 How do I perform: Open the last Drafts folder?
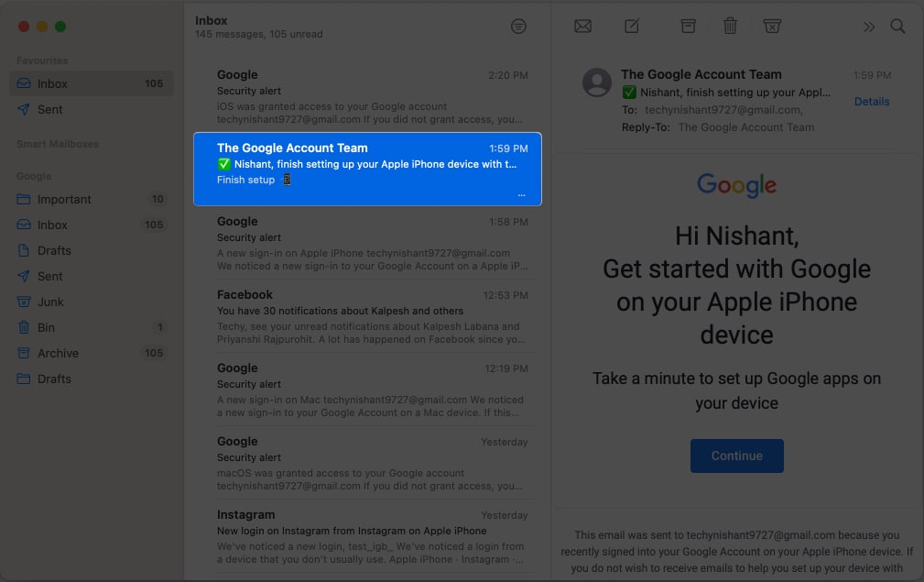pos(92,379)
